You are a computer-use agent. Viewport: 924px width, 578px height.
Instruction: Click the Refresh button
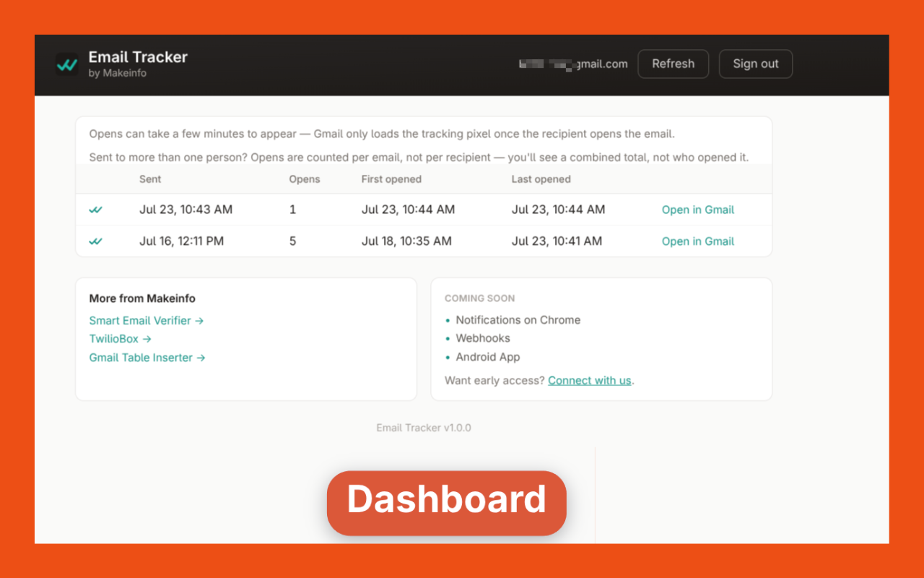tap(674, 64)
